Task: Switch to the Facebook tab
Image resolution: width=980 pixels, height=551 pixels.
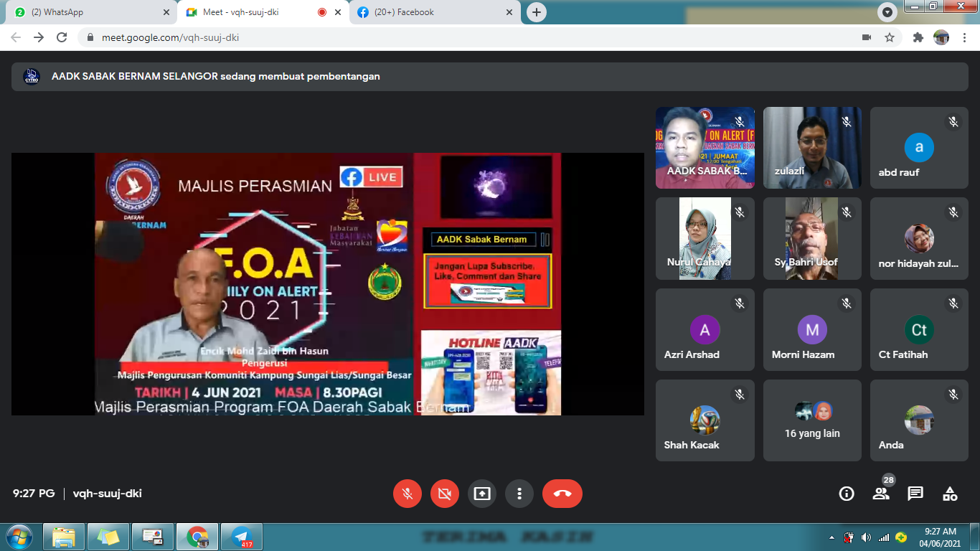Action: pos(430,12)
